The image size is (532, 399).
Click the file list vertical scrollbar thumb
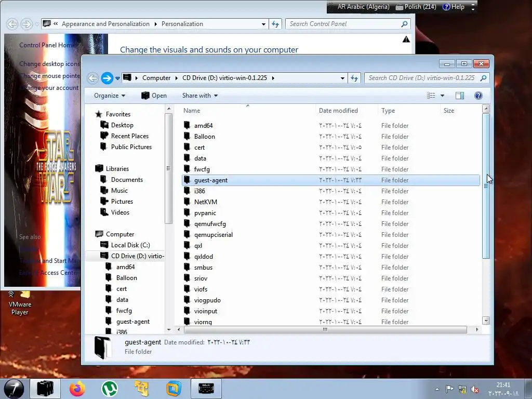coord(486,186)
